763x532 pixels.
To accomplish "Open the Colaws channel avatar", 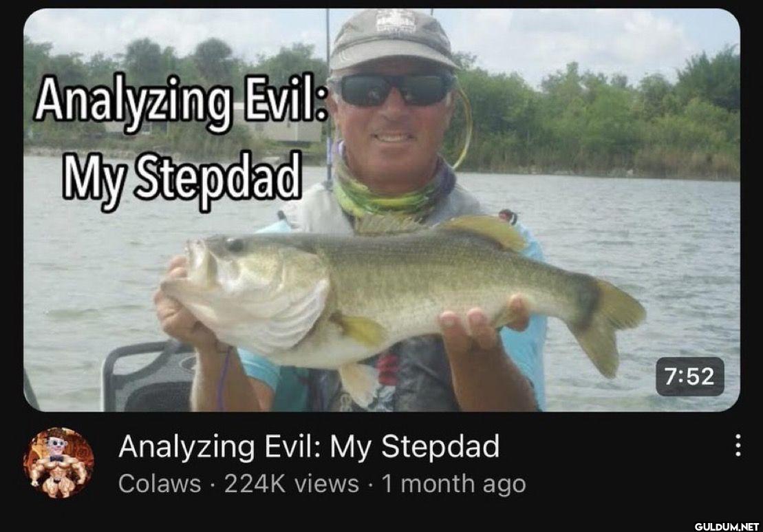I will click(58, 463).
